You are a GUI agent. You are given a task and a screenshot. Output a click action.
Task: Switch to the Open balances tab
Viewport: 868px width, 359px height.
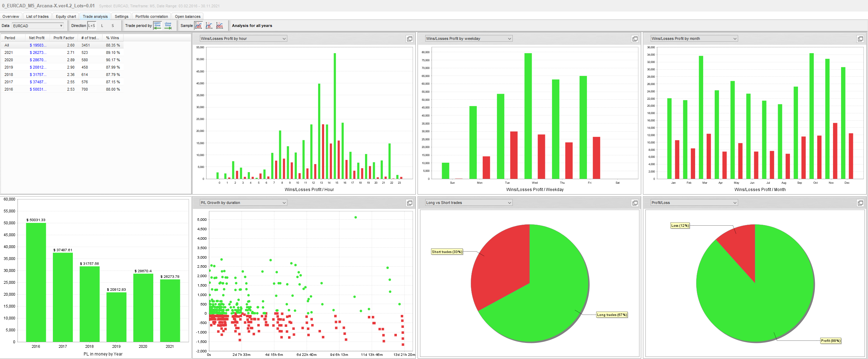pos(188,16)
